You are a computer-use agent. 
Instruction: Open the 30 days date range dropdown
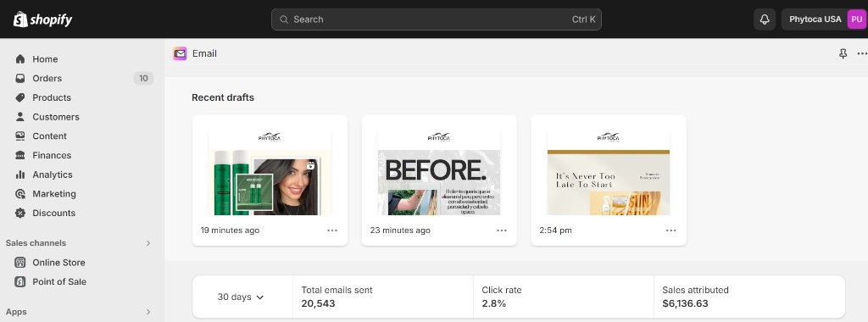coord(241,297)
